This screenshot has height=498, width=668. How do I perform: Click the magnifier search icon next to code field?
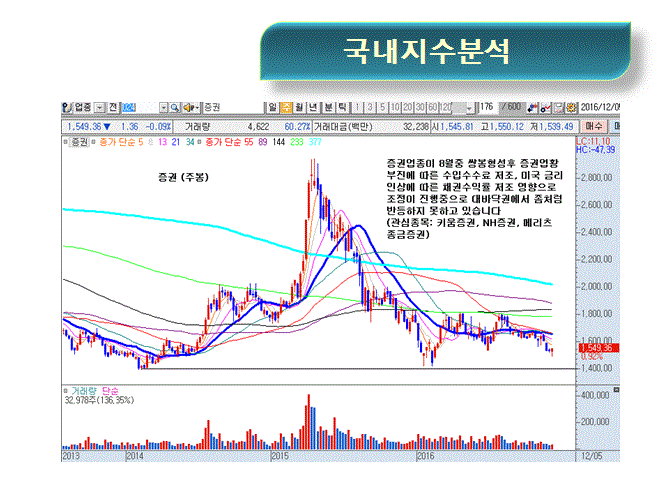(x=175, y=108)
